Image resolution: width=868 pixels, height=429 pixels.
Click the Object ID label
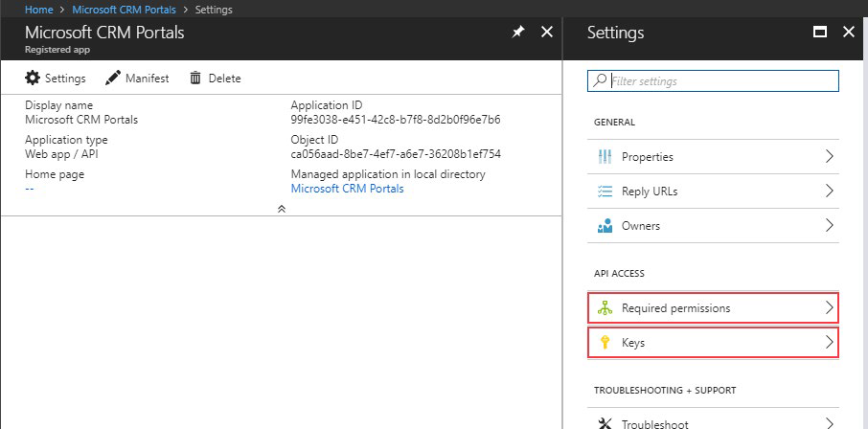pyautogui.click(x=314, y=140)
